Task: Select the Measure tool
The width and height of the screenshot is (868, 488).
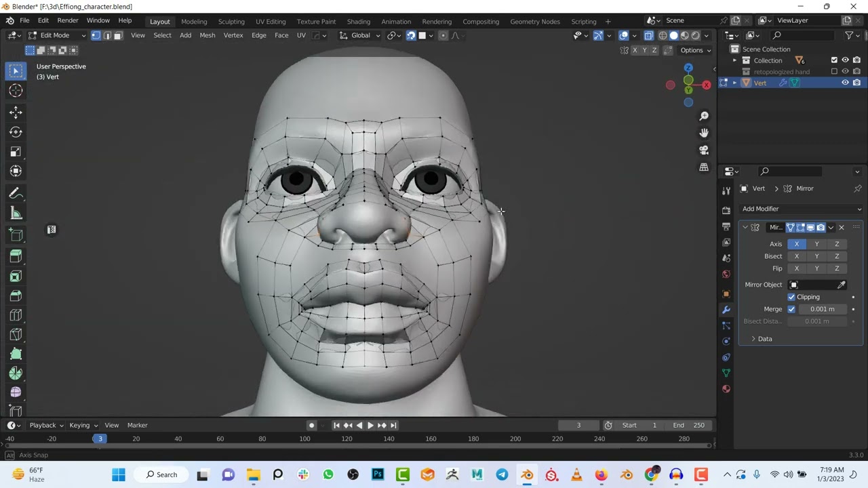Action: [16, 214]
